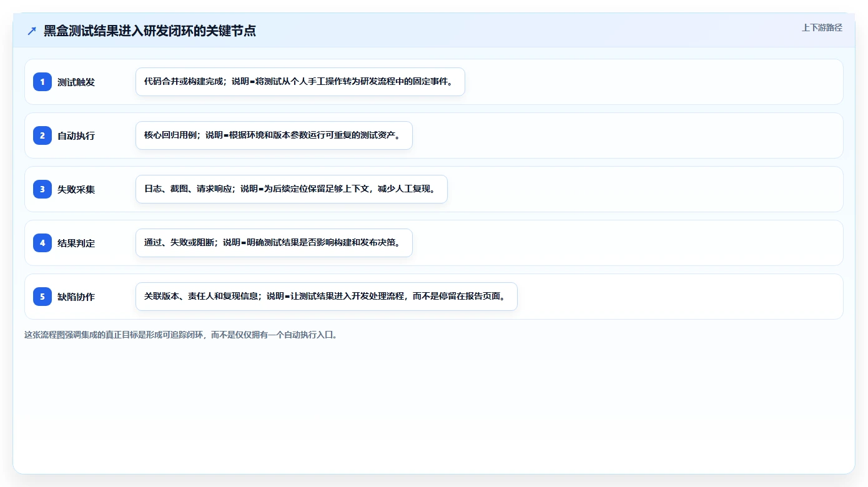Viewport: 868px width, 487px height.
Task: Click the title 黑盒测试结果进入研发闭环的关键节点
Action: (150, 31)
